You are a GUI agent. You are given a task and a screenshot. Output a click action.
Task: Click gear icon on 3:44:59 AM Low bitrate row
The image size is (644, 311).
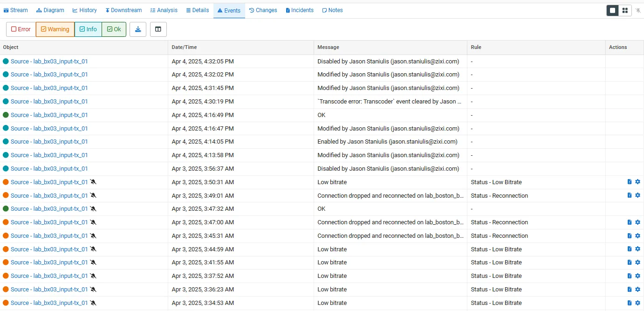click(637, 249)
